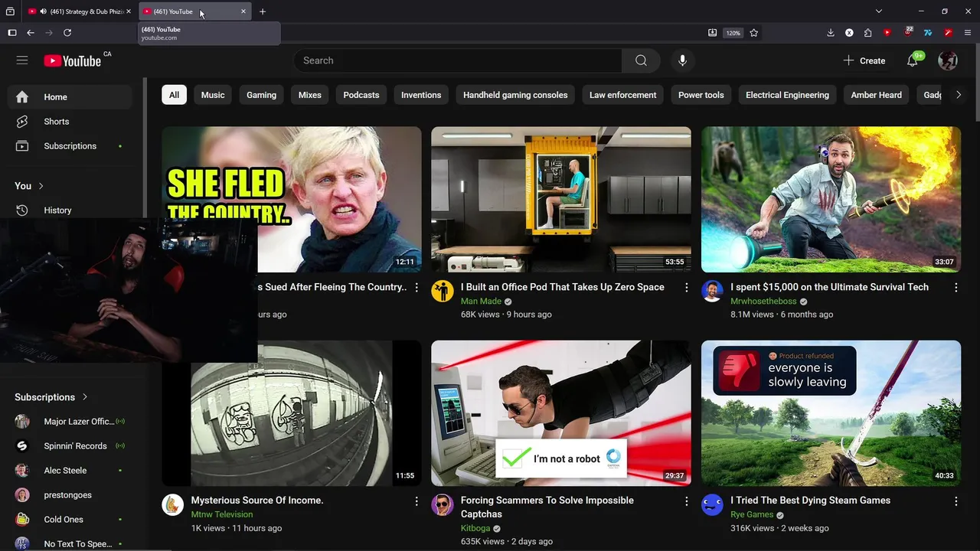Play the Ultimate Survival Tech thumbnail
980x551 pixels.
pyautogui.click(x=831, y=199)
